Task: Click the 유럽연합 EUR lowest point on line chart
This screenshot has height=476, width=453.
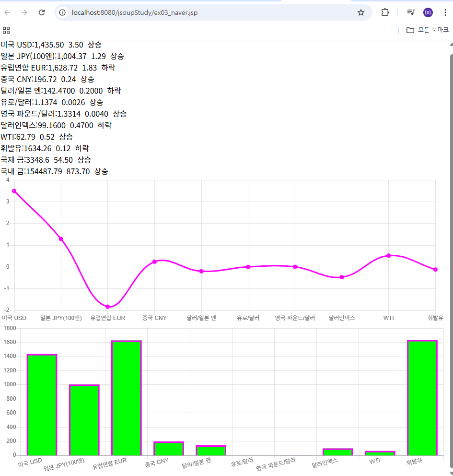Action: tap(108, 307)
